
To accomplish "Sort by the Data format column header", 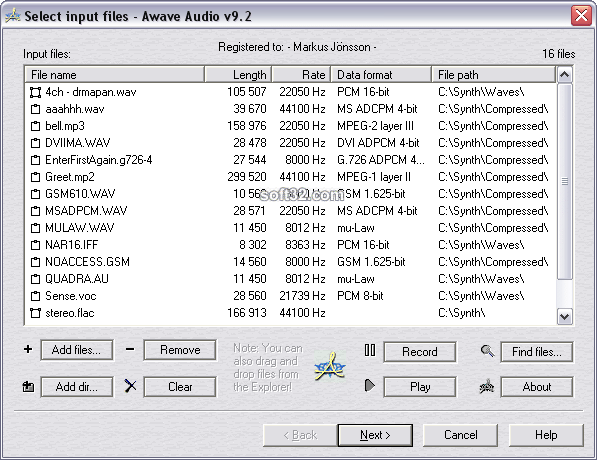I will pos(381,75).
